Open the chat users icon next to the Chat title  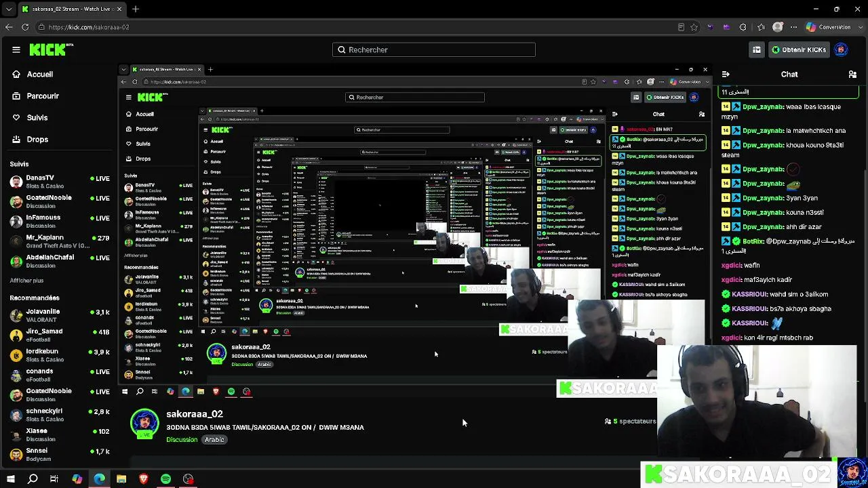pyautogui.click(x=852, y=74)
